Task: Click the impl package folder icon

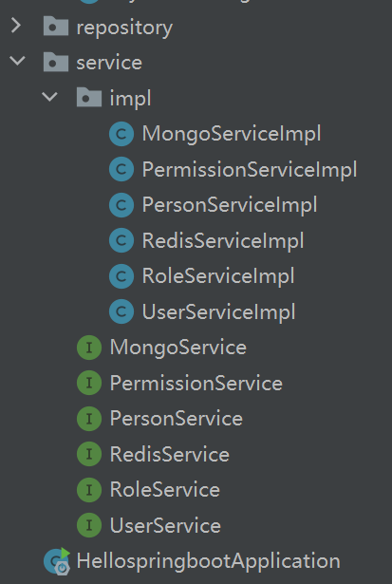Action: click(89, 98)
